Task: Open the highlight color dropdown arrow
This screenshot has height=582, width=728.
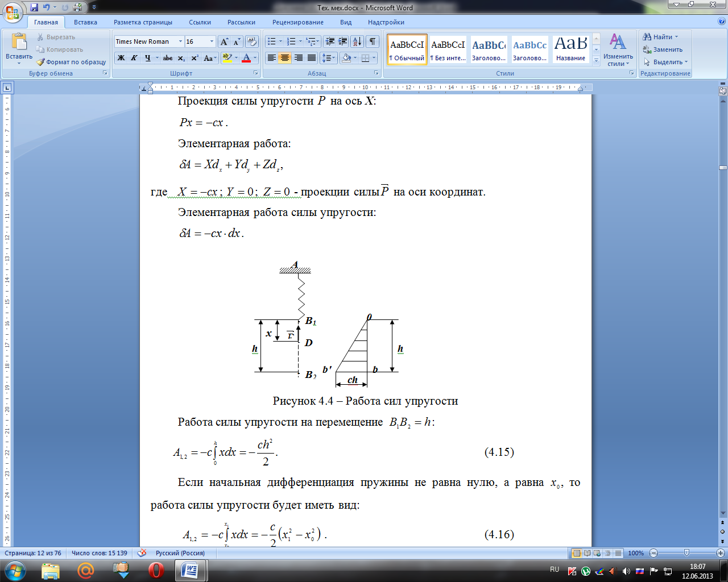Action: click(x=235, y=58)
